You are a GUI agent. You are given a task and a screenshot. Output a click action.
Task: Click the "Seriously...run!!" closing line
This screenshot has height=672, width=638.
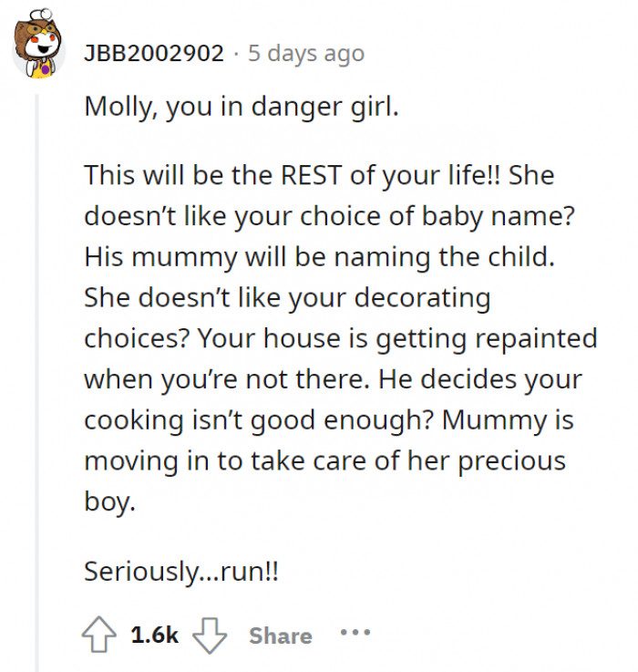pyautogui.click(x=180, y=572)
